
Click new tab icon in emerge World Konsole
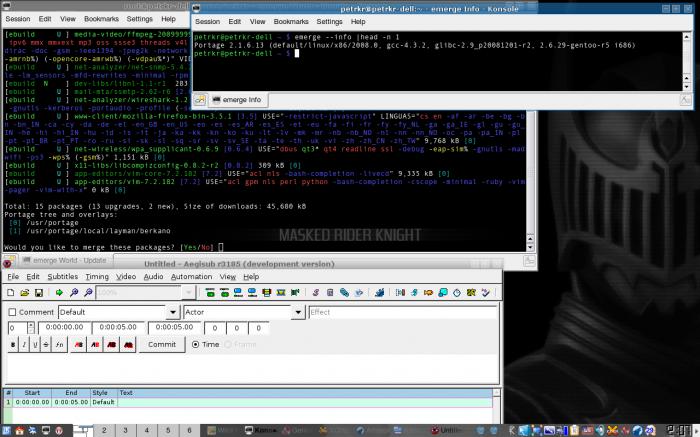tap(10, 260)
